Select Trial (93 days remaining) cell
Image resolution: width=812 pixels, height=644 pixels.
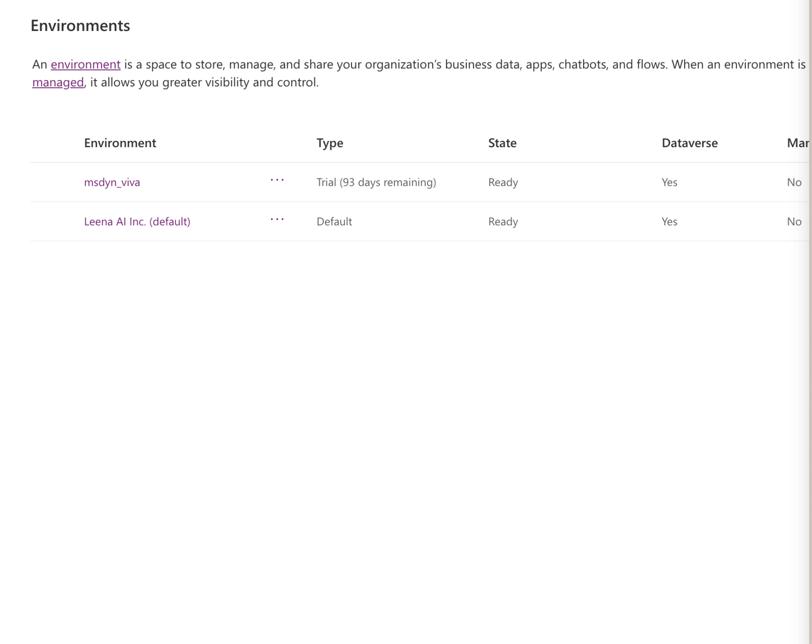(x=376, y=182)
